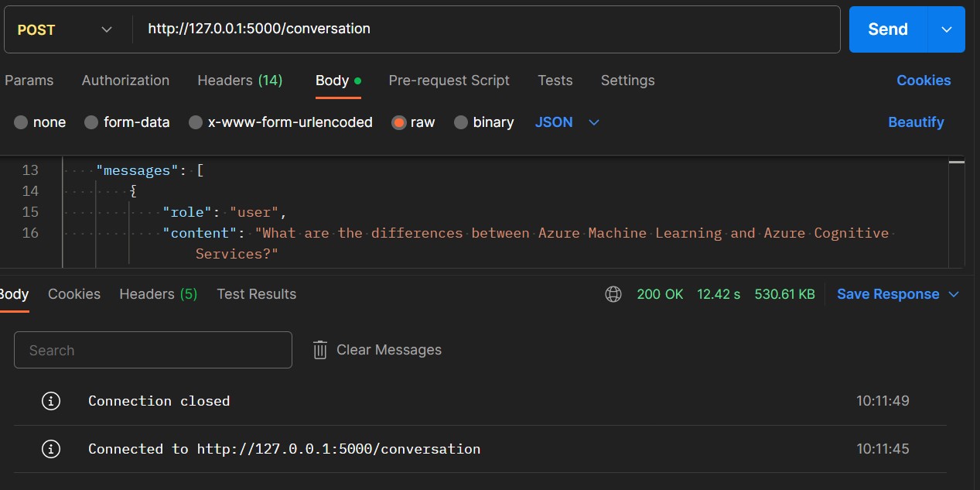980x490 pixels.
Task: Open the Pre-request Script tab
Action: 449,81
